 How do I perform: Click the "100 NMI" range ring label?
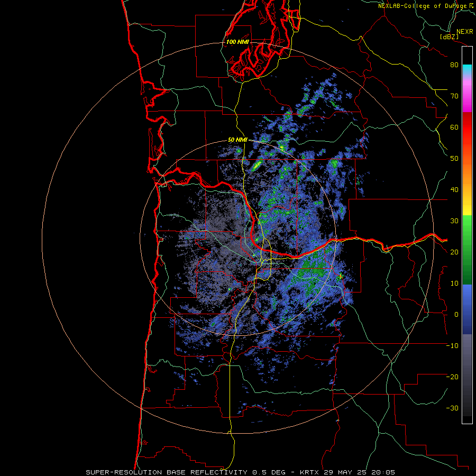tap(237, 42)
